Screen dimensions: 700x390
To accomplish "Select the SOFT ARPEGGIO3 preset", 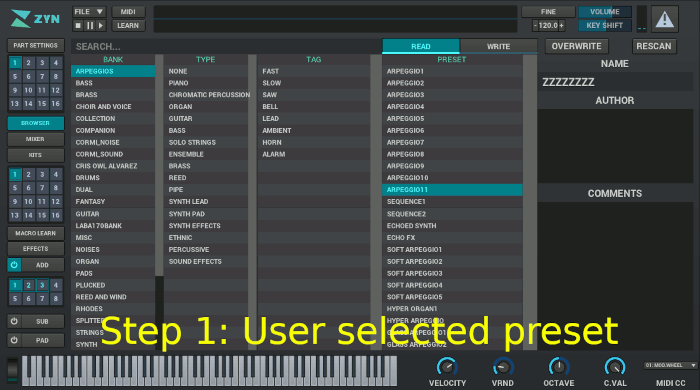I will pos(452,273).
